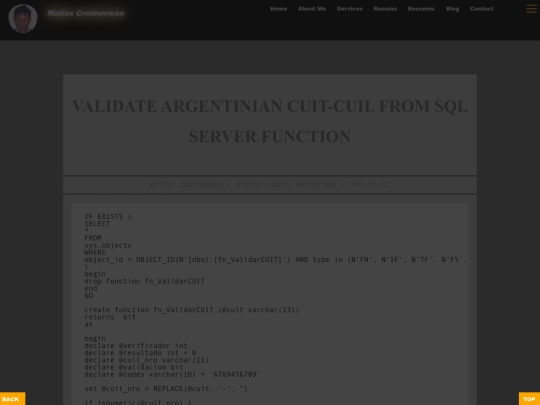Viewport: 540px width, 405px height.
Task: Click the 'GO' code line
Action: pos(89,295)
